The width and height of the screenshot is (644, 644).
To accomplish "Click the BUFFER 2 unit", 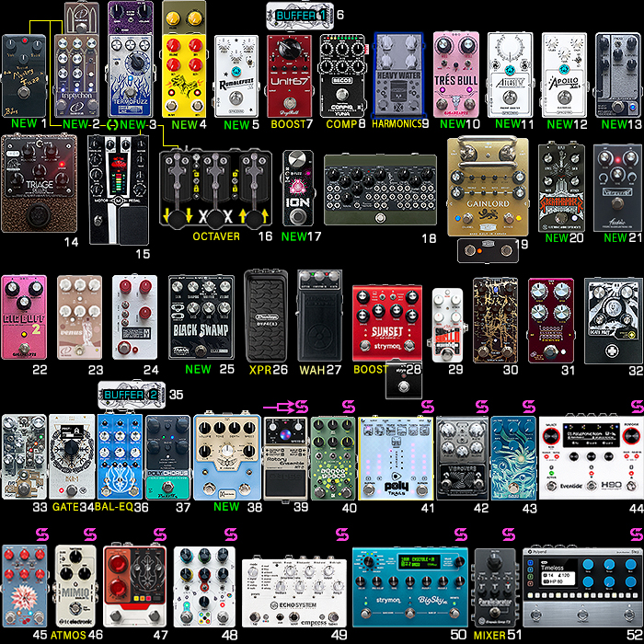I will click(132, 395).
